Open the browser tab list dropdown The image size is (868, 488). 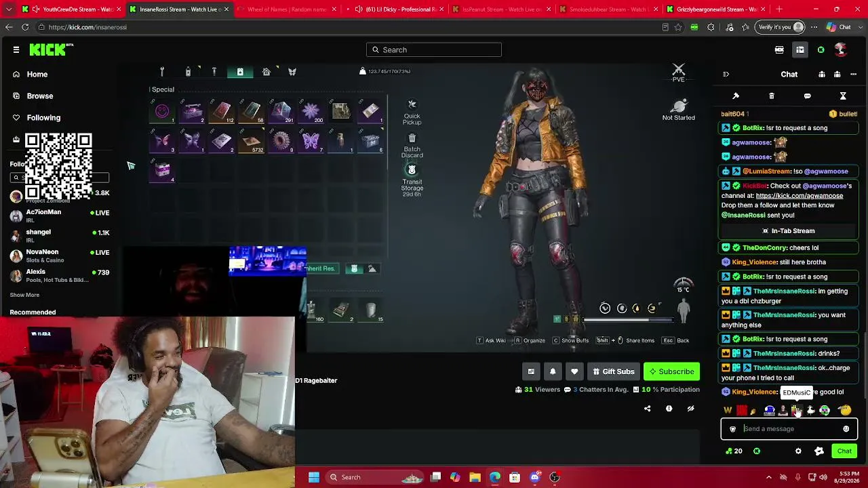[7, 9]
